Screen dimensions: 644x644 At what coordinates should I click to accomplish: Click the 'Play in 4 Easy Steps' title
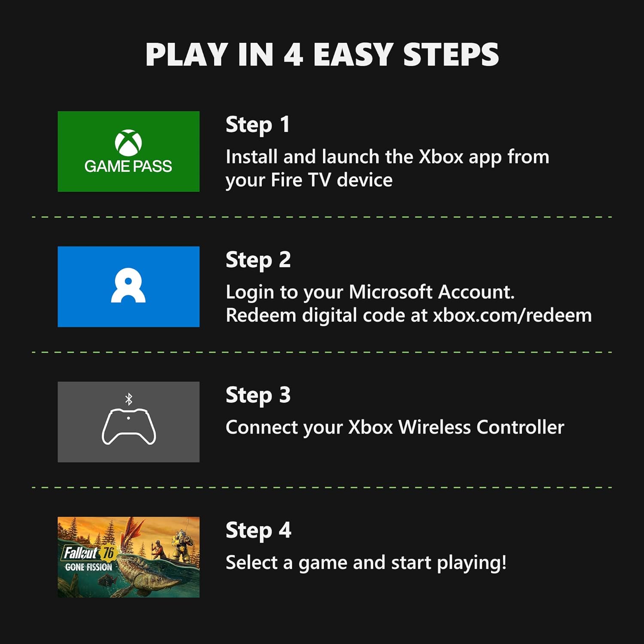(322, 55)
